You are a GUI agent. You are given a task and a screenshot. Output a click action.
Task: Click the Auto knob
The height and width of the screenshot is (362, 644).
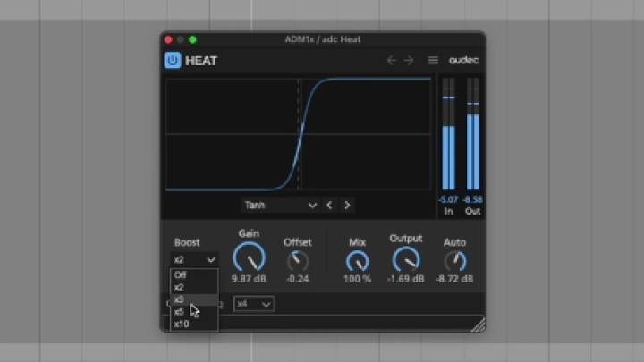(455, 261)
